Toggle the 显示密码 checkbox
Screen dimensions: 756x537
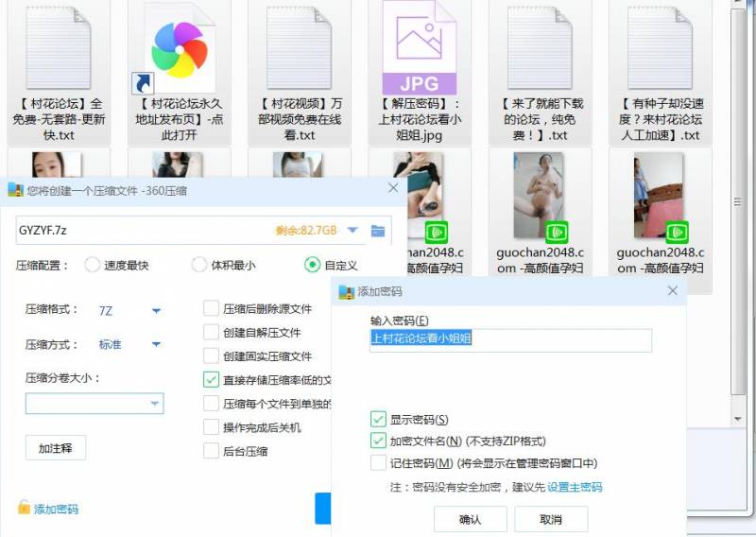(379, 419)
